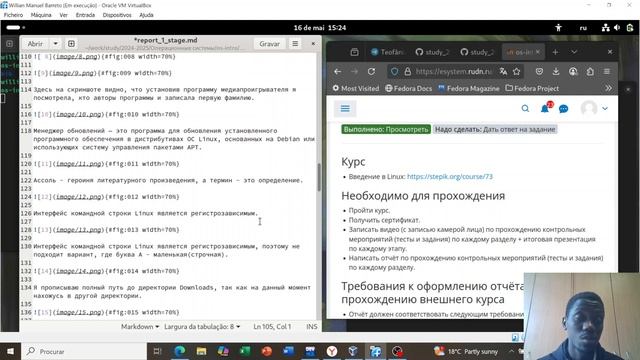Click the tracking protection shield icon

coord(394,71)
